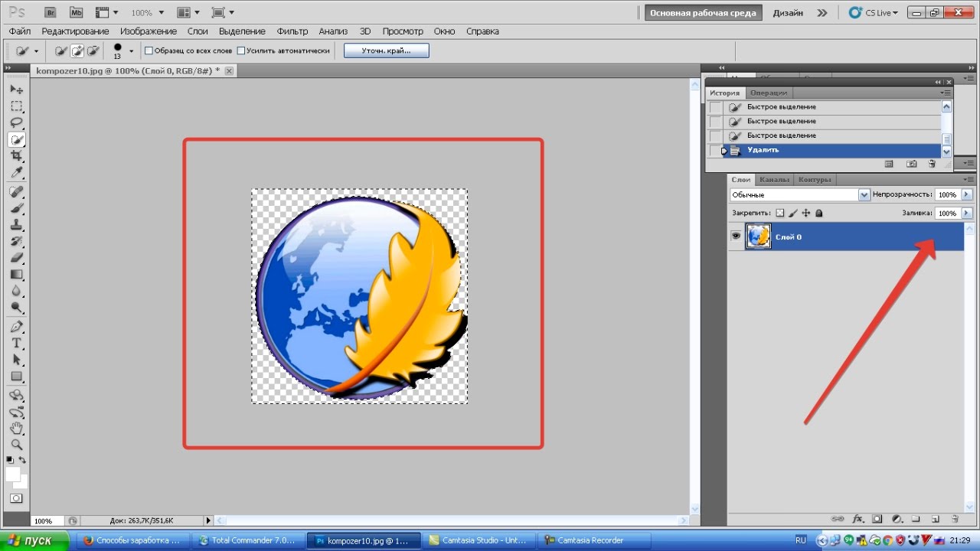Launch Mini Bridge
This screenshot has height=551, width=980.
[76, 13]
